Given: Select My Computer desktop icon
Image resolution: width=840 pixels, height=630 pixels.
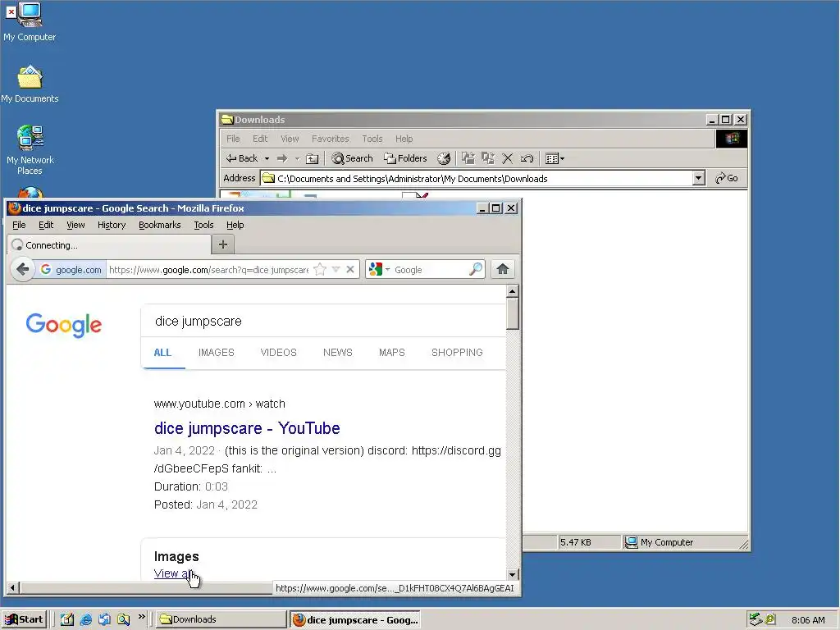Looking at the screenshot, I should click(30, 22).
